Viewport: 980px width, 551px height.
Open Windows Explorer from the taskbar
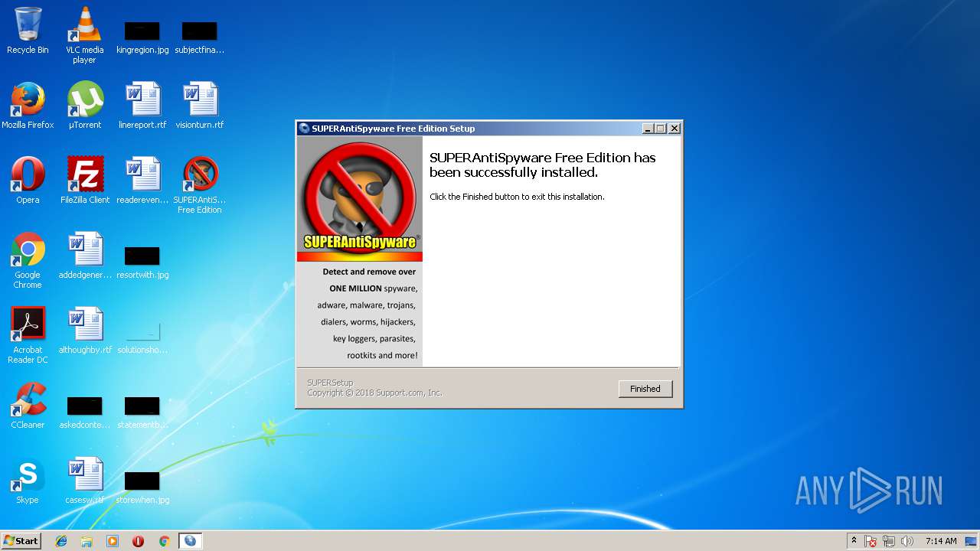point(87,541)
